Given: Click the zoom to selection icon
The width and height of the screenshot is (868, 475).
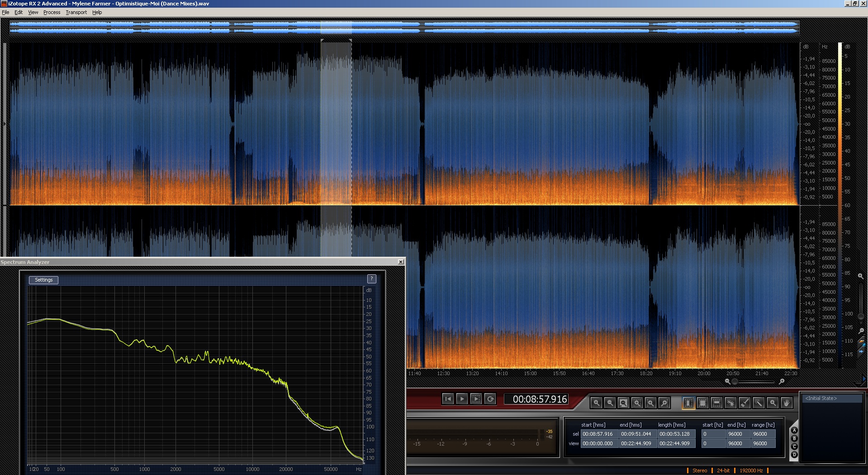Looking at the screenshot, I should 637,403.
